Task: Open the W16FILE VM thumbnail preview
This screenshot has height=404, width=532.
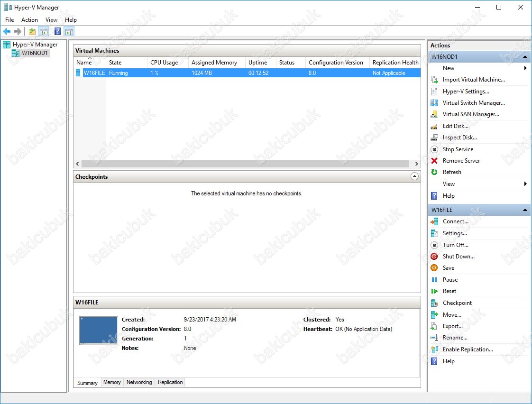Action: click(98, 331)
